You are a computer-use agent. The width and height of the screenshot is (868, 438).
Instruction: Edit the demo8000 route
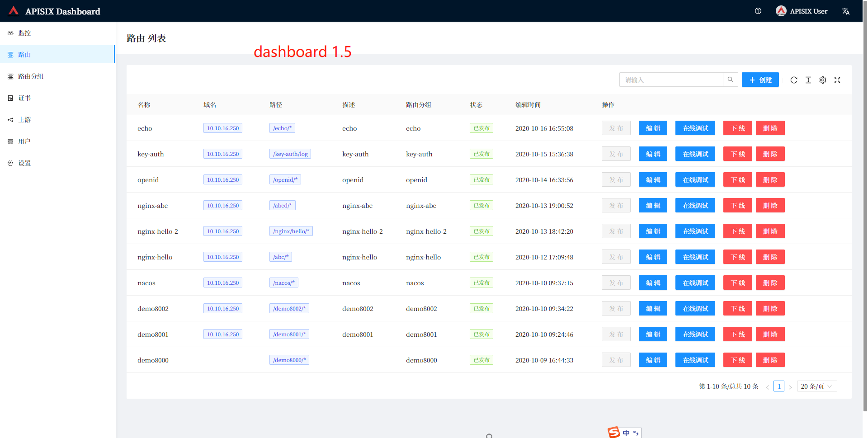pyautogui.click(x=653, y=360)
